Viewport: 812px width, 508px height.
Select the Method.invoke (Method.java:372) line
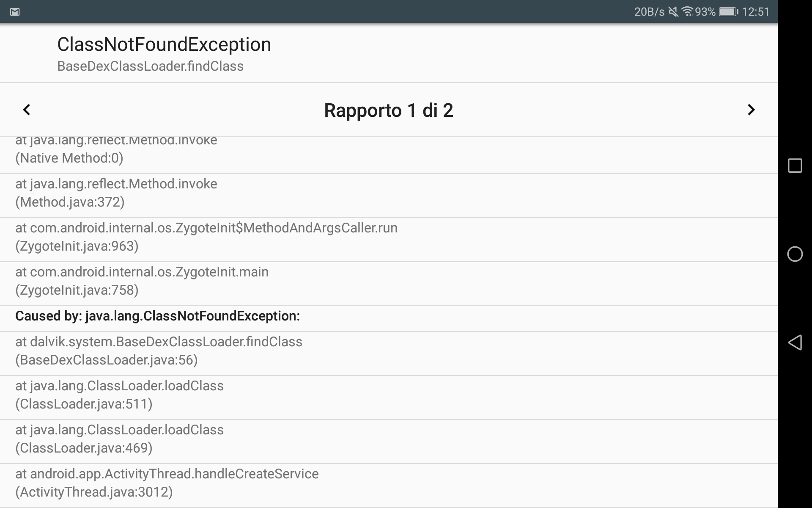[x=116, y=193]
